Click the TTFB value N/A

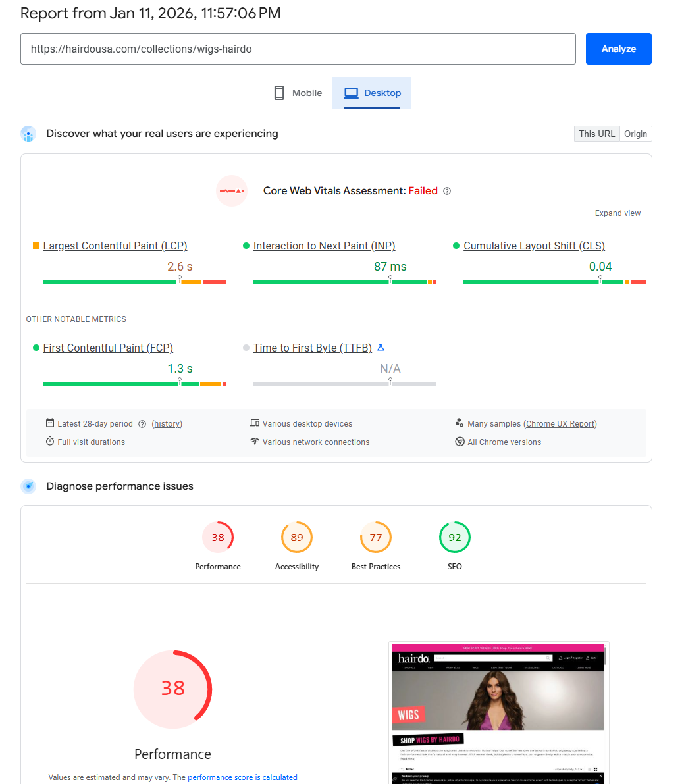click(x=390, y=369)
